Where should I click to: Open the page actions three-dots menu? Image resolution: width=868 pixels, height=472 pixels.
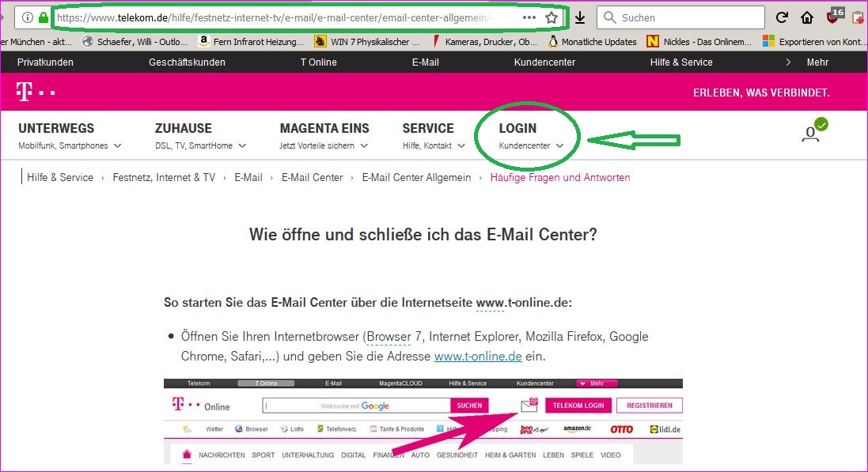pyautogui.click(x=529, y=17)
